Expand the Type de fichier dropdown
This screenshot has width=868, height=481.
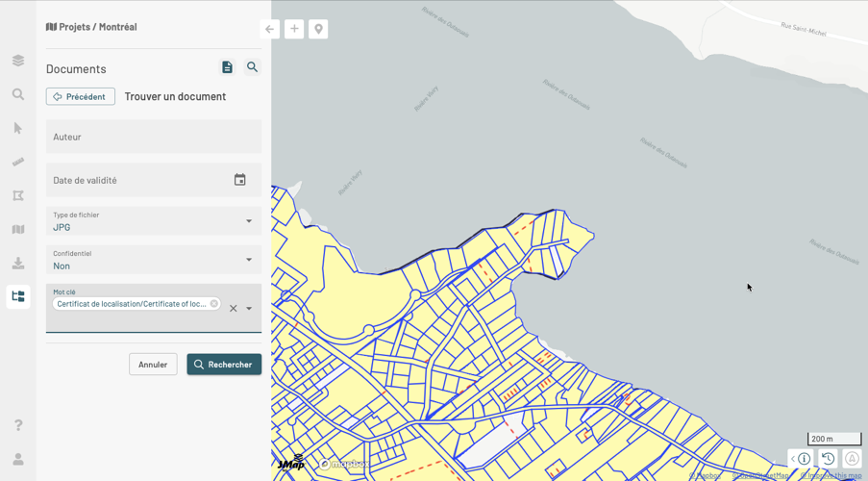[248, 221]
